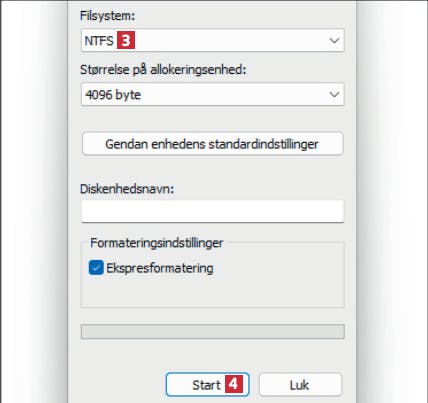
Task: Select the NTFS value text
Action: click(x=99, y=41)
